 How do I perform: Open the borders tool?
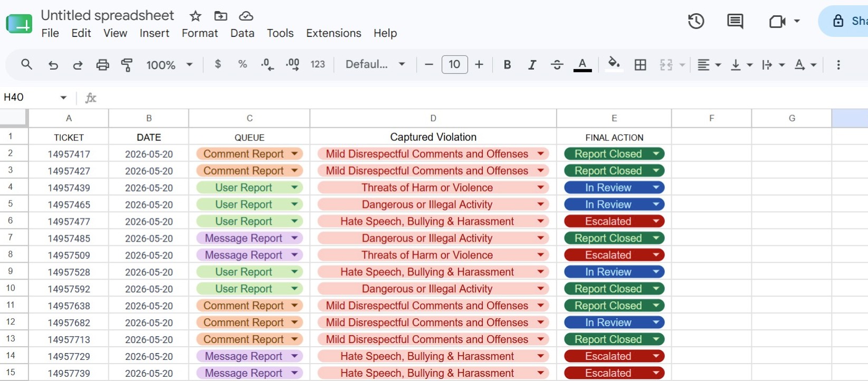coord(640,64)
